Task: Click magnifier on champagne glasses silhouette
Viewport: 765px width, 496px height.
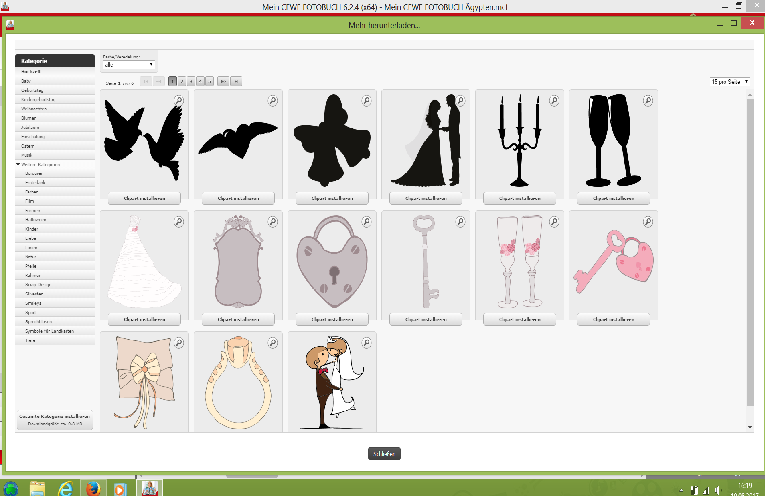Action: click(x=648, y=100)
